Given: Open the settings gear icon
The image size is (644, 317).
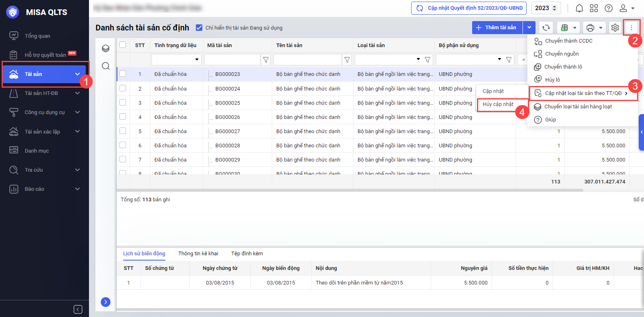Looking at the screenshot, I should click(615, 28).
